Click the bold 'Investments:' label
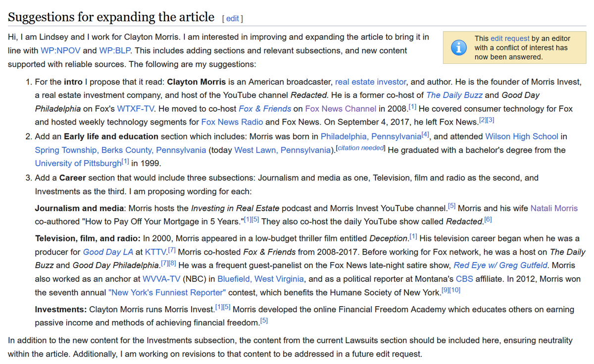The image size is (594, 364). click(61, 310)
